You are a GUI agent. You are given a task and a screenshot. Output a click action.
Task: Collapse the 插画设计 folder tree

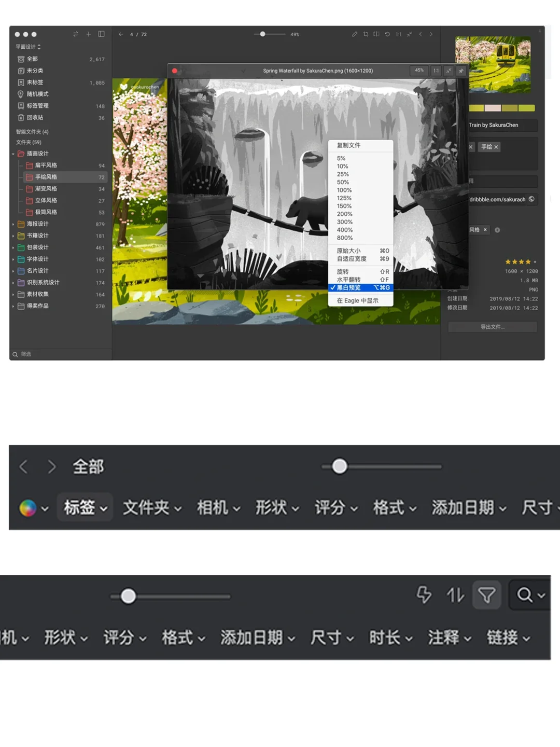click(14, 153)
